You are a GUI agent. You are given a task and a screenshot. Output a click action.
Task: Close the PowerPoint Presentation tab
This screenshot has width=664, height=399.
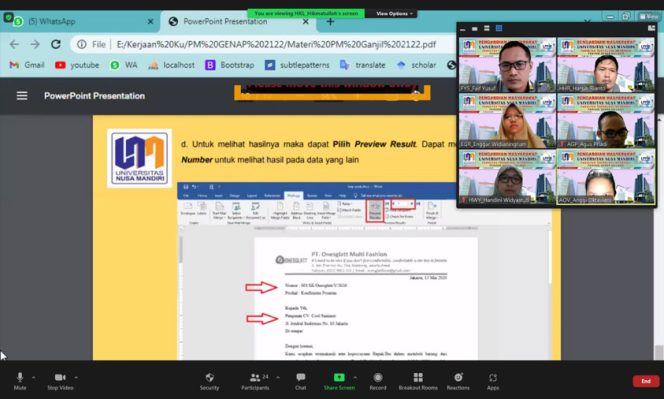(306, 21)
